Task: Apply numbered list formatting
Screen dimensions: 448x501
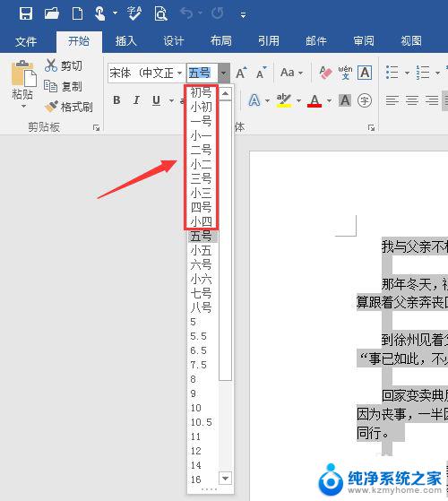Action: tap(423, 73)
